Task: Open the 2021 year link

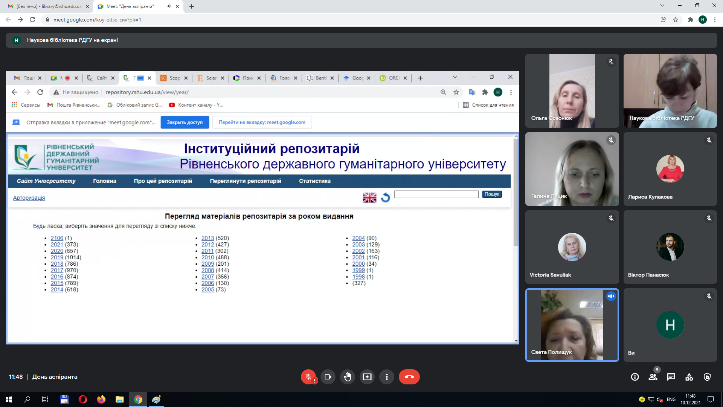Action: click(x=57, y=245)
